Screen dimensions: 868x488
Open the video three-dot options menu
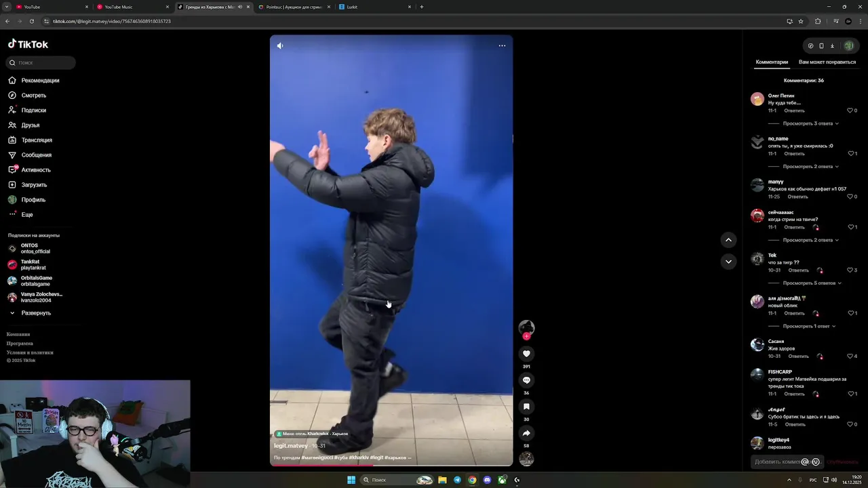[x=502, y=45]
